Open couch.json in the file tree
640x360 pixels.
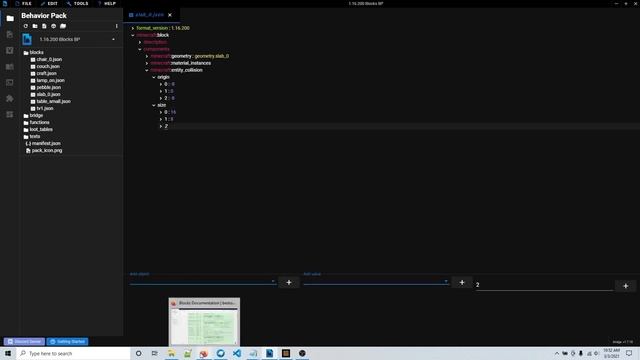(45, 67)
